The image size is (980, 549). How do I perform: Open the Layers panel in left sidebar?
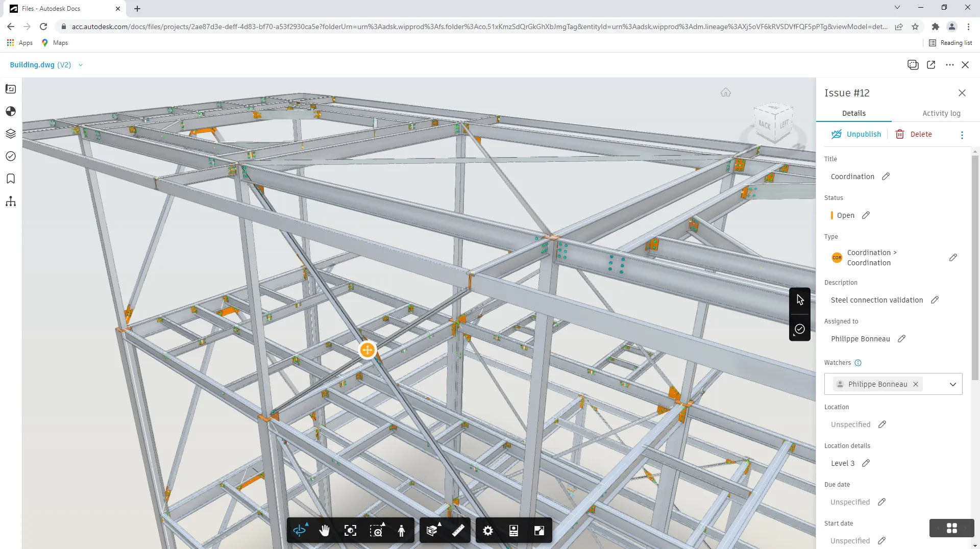pos(10,134)
